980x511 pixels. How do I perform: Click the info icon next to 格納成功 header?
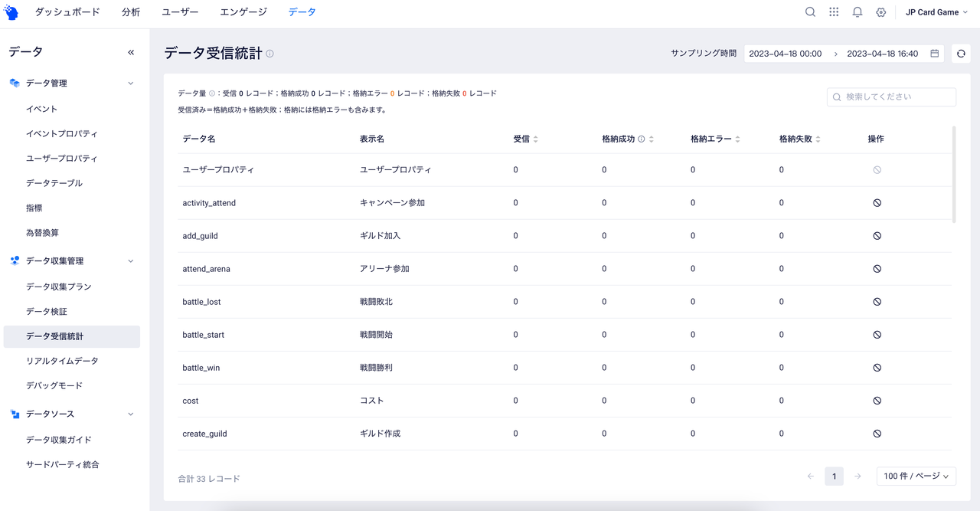(x=641, y=139)
